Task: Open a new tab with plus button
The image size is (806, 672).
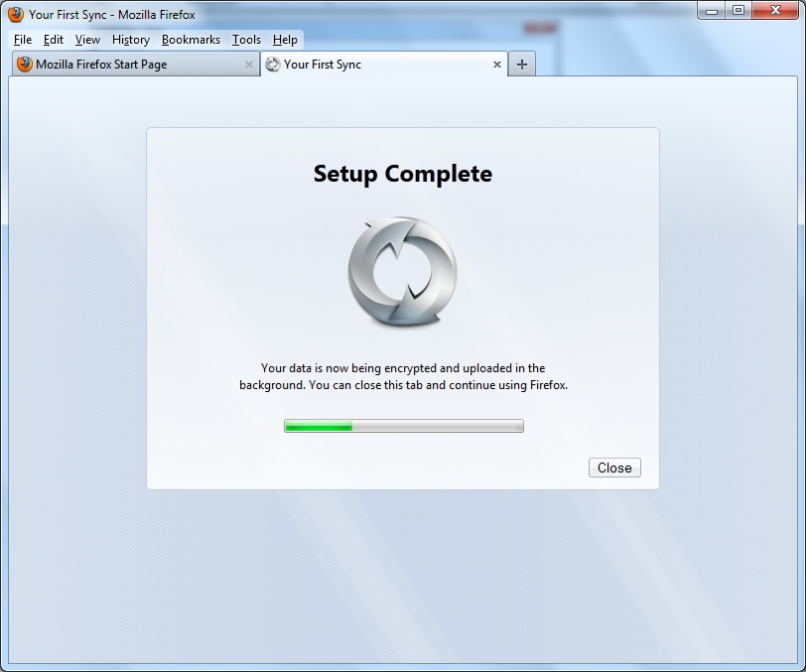Action: pos(522,65)
